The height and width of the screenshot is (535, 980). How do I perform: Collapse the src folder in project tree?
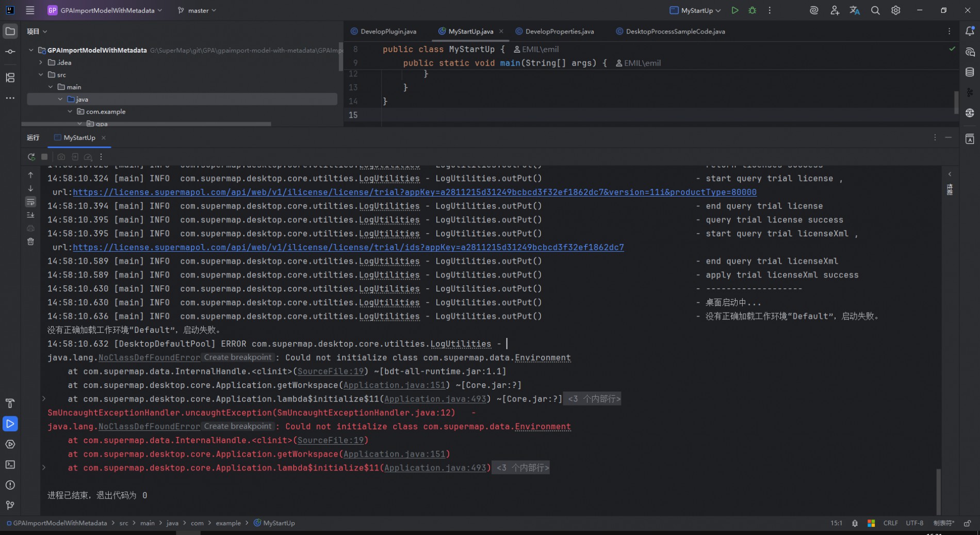(x=41, y=75)
